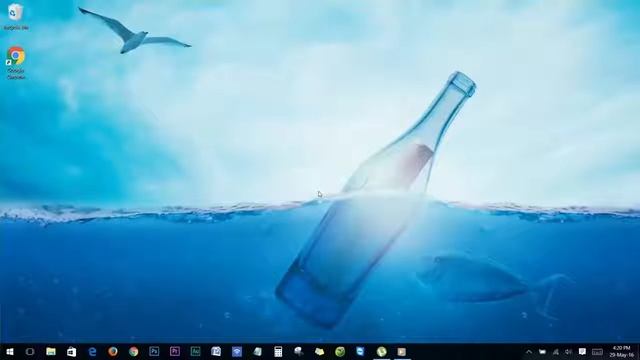The height and width of the screenshot is (360, 640).
Task: Open Cortana search circle on taskbar
Action: [x=30, y=351]
